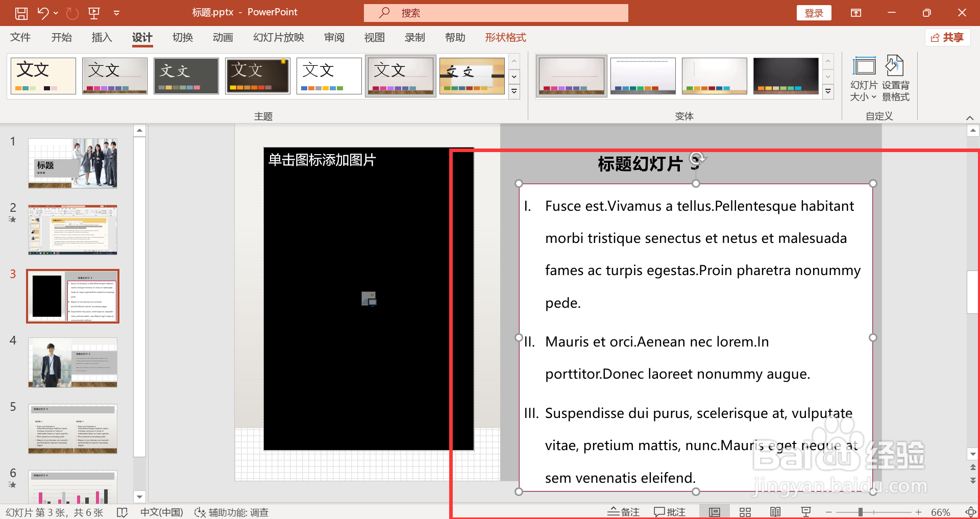Select the dark black variant thumbnail

click(786, 76)
